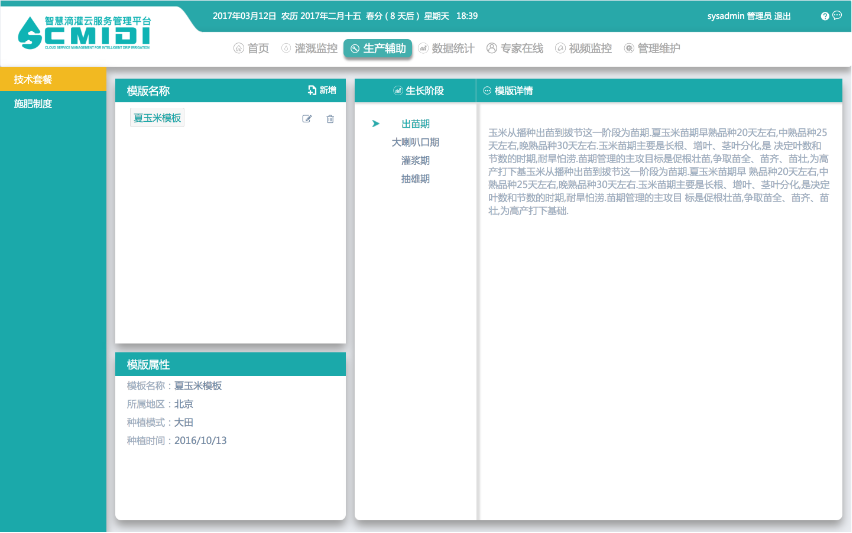Click the 新增 add template button
The image size is (852, 533).
322,90
